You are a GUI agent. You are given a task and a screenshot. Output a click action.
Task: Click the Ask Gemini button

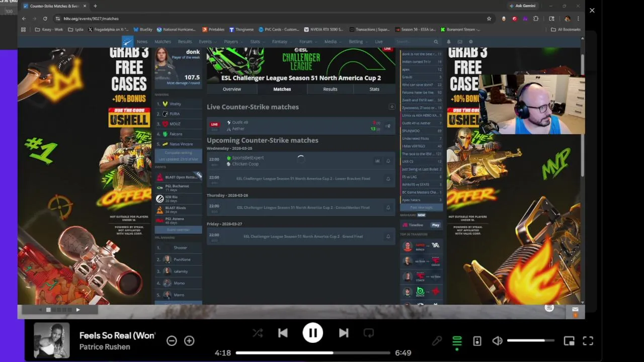[x=522, y=6]
